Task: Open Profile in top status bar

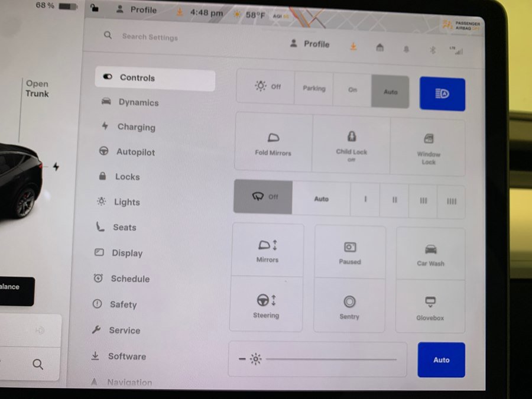Action: click(x=137, y=10)
